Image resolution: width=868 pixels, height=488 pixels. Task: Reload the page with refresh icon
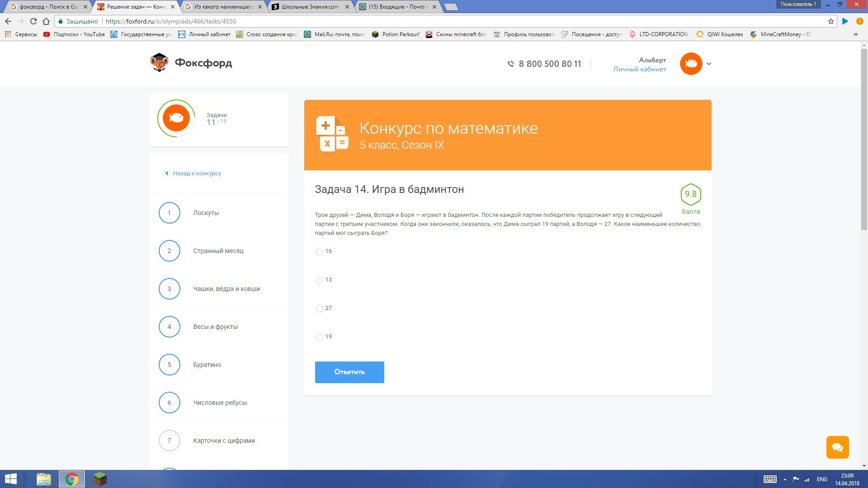click(33, 21)
